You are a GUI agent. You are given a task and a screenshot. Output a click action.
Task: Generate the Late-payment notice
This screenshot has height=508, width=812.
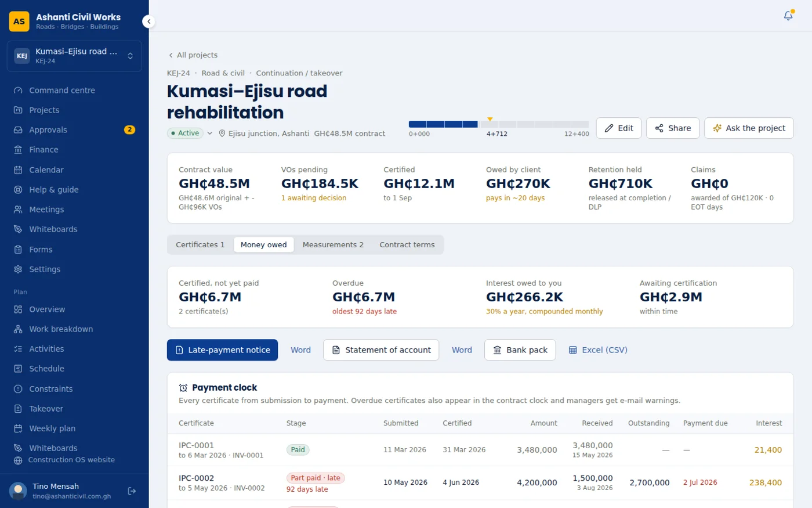tap(223, 350)
